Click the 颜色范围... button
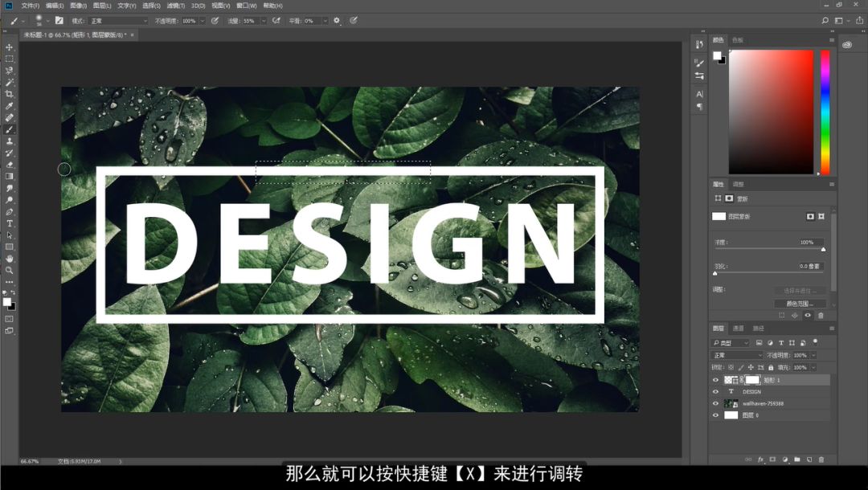 (x=800, y=304)
